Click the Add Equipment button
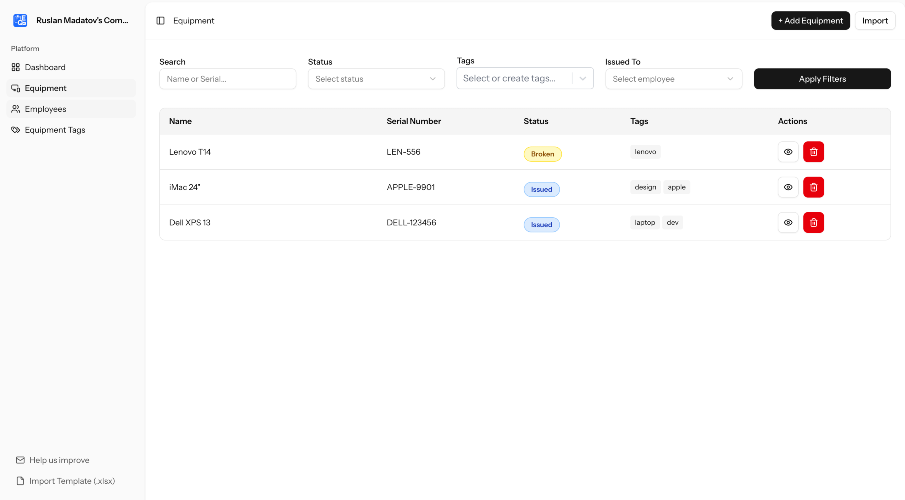905x500 pixels. tap(810, 21)
